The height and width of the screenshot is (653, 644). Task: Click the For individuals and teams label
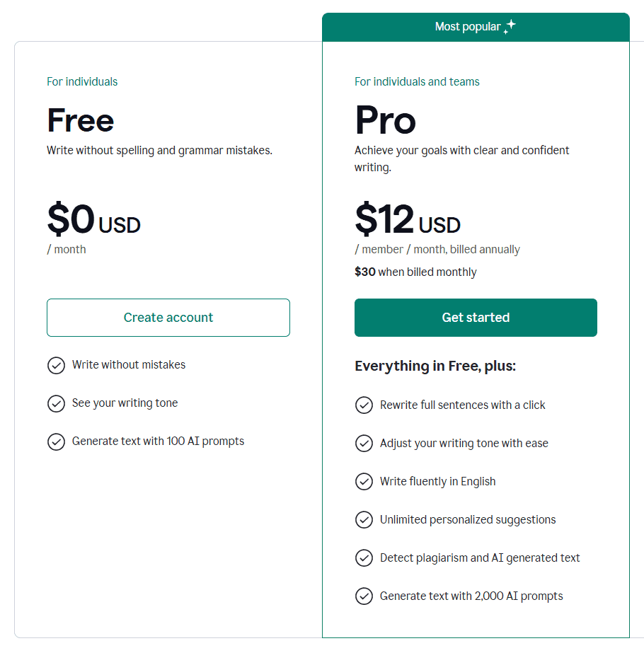pos(417,82)
